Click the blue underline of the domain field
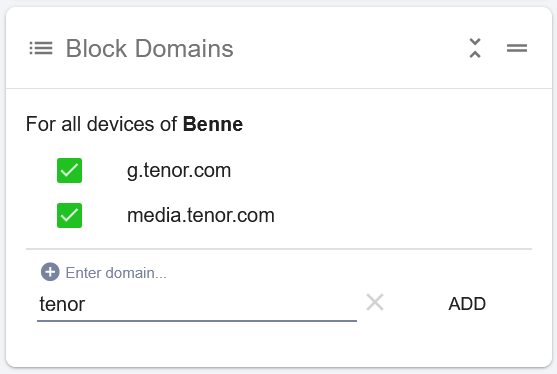 [x=197, y=321]
